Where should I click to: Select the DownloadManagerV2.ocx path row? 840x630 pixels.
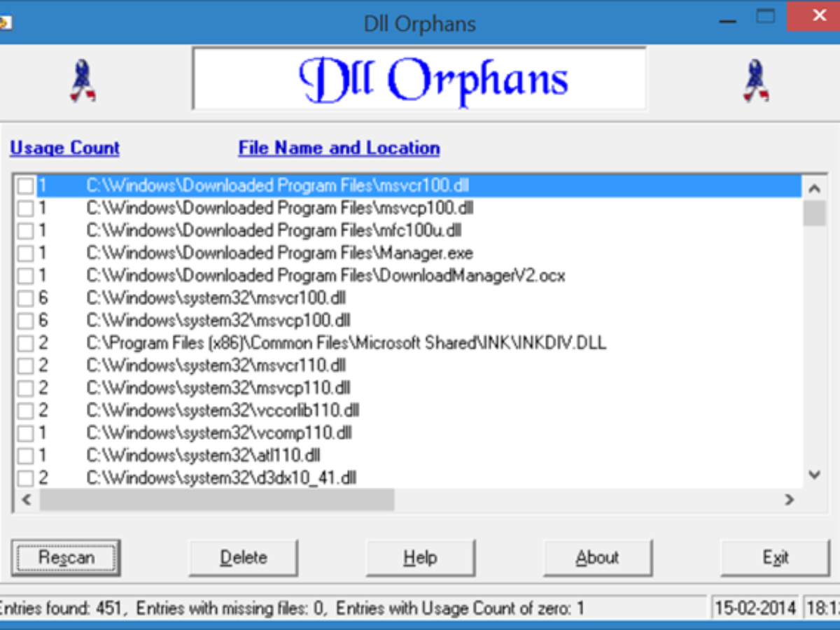click(x=325, y=275)
